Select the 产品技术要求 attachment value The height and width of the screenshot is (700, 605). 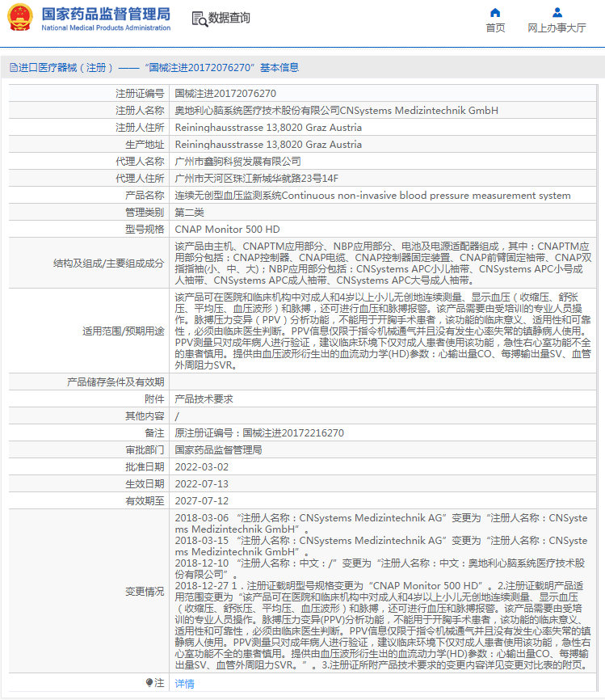[204, 399]
